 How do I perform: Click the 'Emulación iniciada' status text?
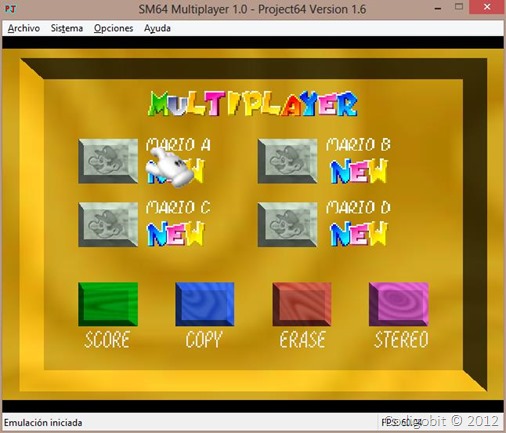point(43,423)
